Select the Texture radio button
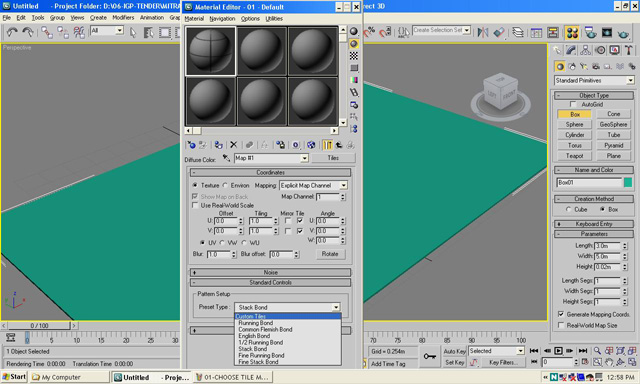 click(x=195, y=185)
